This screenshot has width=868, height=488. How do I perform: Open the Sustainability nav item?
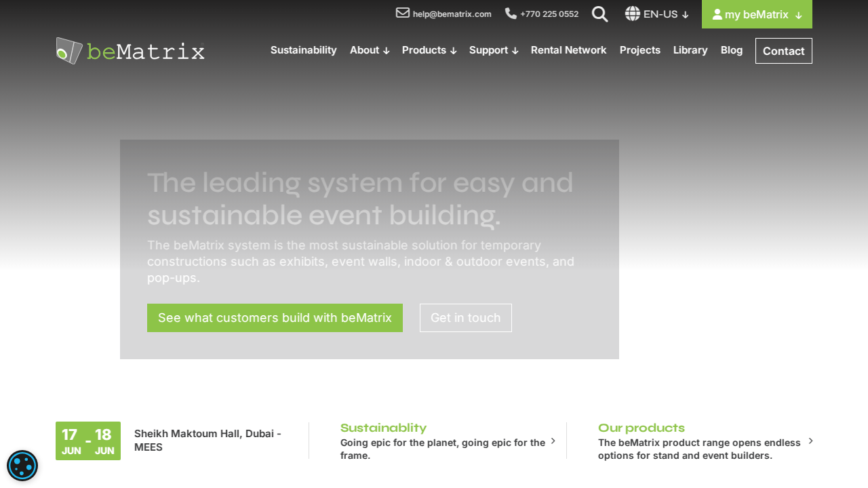tap(304, 50)
